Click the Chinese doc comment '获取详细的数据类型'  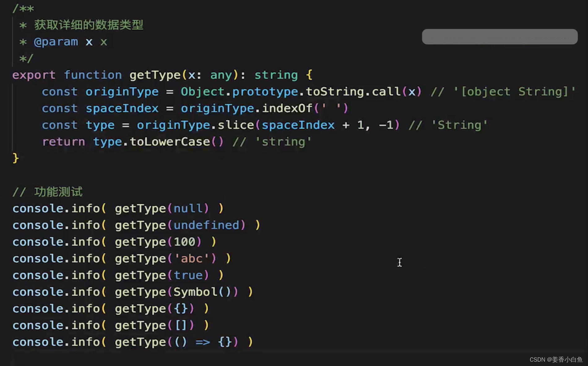click(x=89, y=25)
